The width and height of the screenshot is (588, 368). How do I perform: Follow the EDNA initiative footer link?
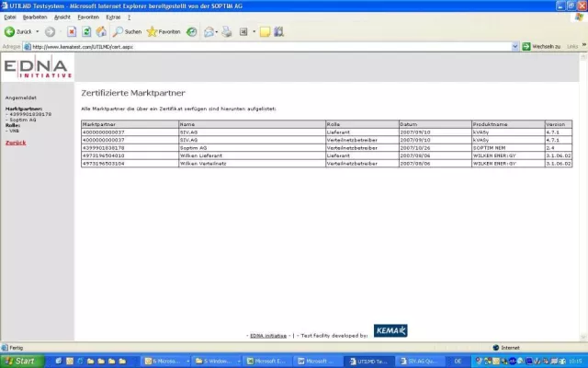tap(268, 336)
